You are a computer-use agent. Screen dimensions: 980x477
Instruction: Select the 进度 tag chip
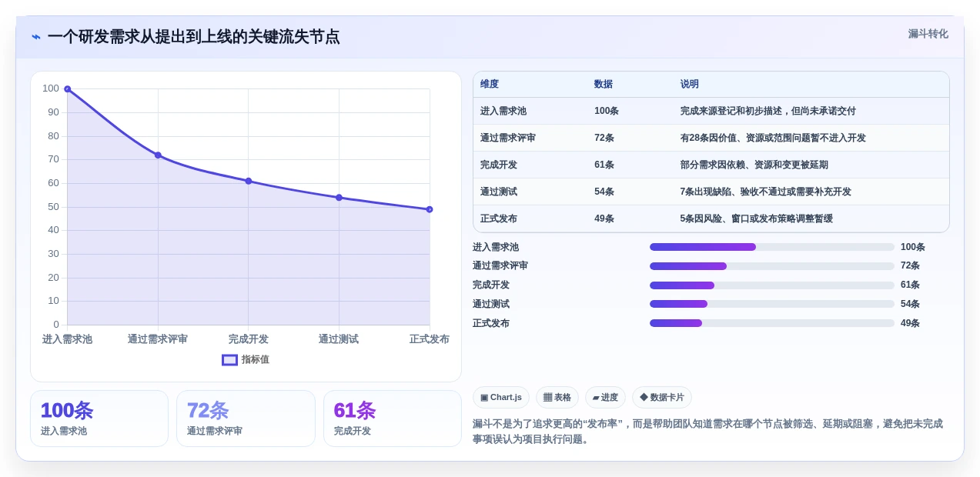(x=605, y=398)
